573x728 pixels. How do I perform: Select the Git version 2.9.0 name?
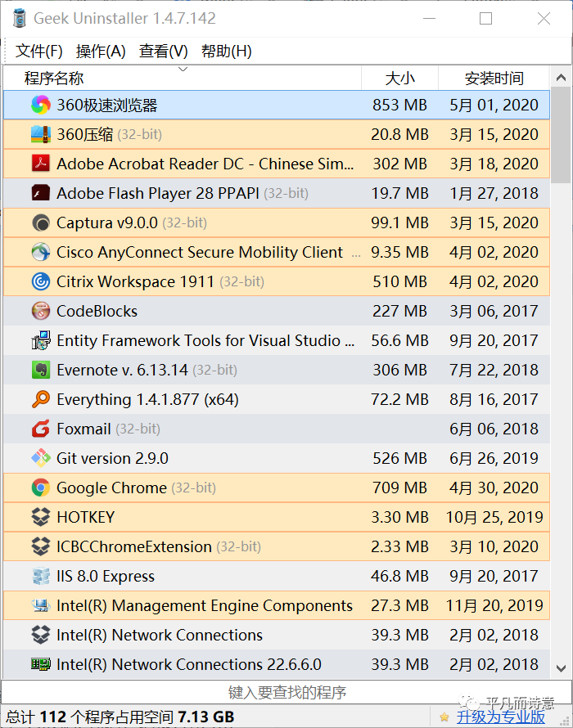(x=112, y=458)
